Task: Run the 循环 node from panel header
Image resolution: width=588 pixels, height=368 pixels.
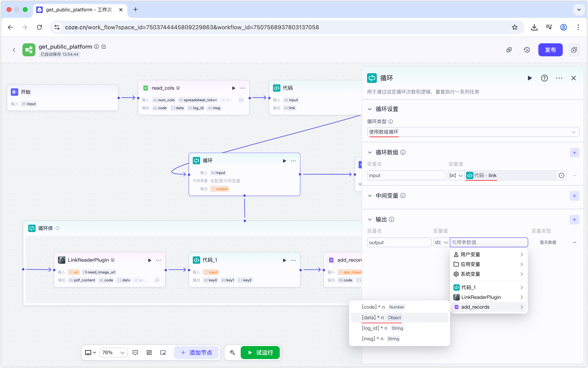Action: 530,78
